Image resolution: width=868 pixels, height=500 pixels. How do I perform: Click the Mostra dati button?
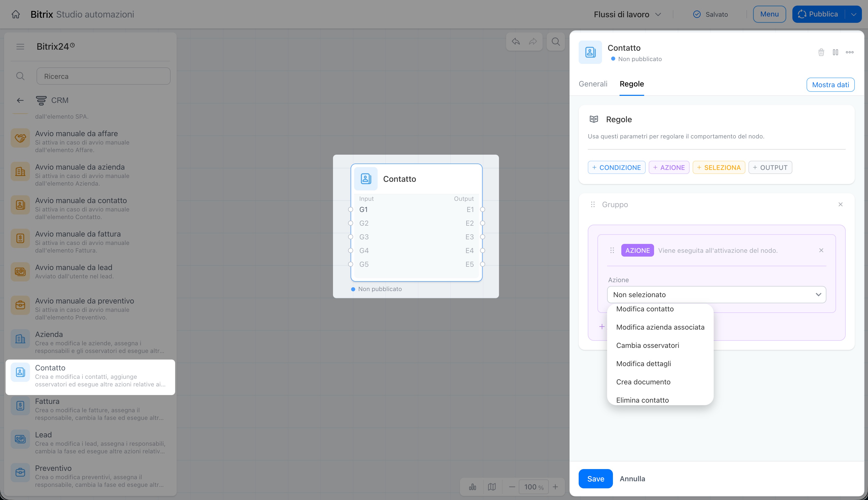(830, 85)
